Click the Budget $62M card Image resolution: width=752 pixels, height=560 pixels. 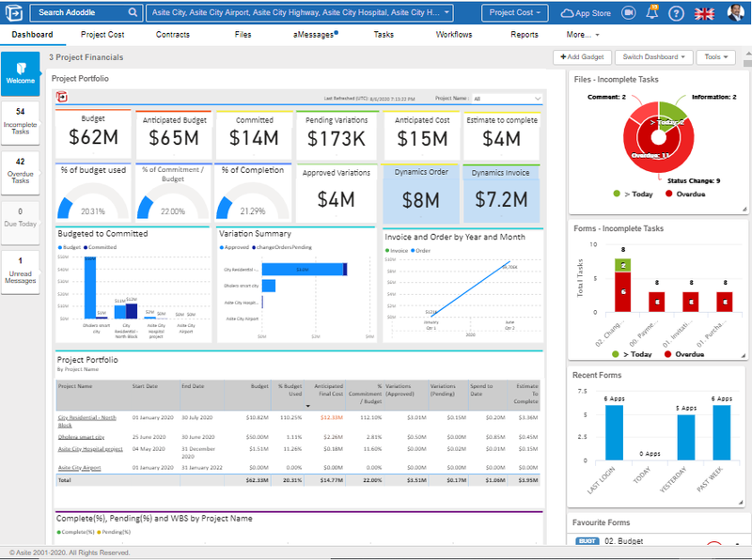(93, 133)
